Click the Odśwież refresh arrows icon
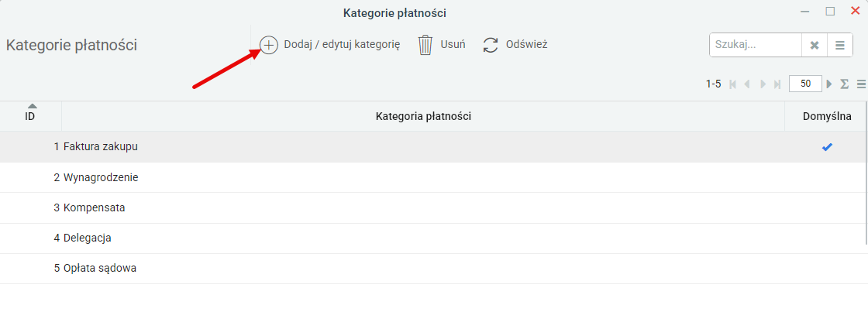868x312 pixels. pos(491,45)
